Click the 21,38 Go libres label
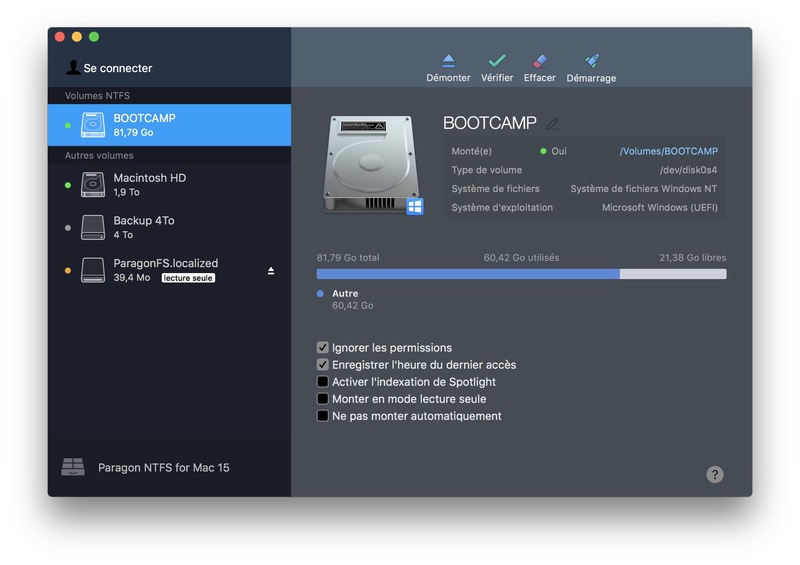800x565 pixels. coord(693,258)
